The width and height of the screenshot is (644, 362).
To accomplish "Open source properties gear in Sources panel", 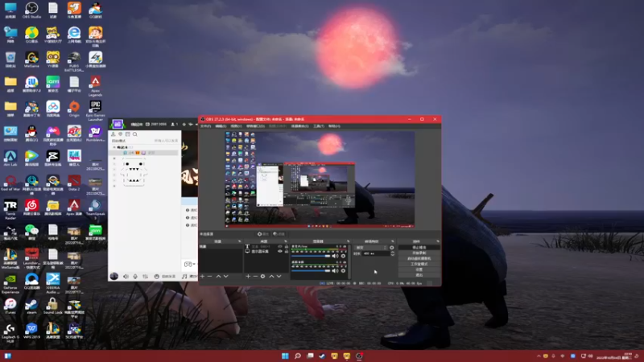I will 263,276.
